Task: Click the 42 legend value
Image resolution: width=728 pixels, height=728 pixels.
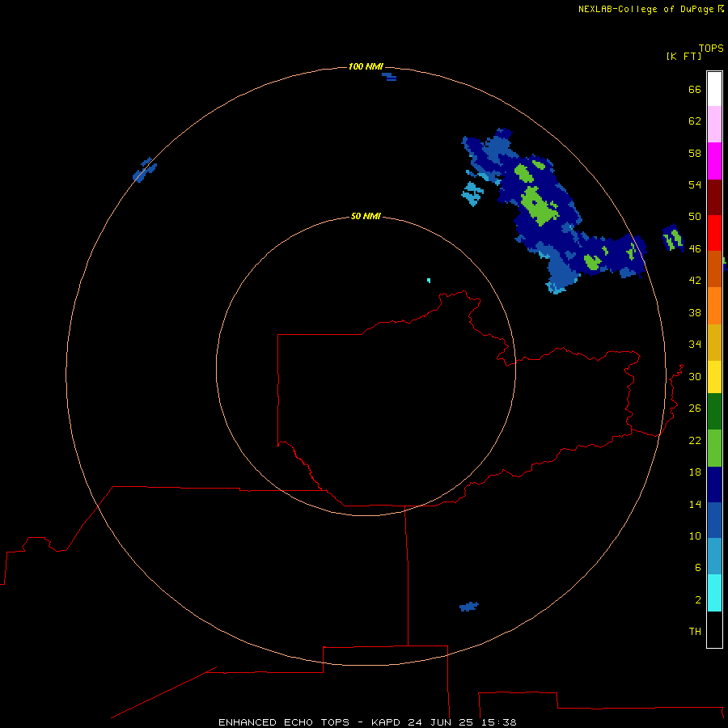Action: [695, 280]
